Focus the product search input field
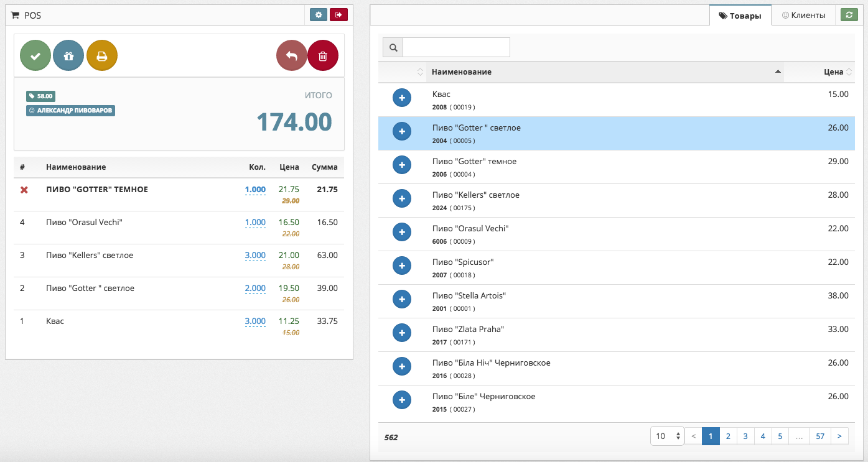The height and width of the screenshot is (462, 868). pyautogui.click(x=456, y=47)
